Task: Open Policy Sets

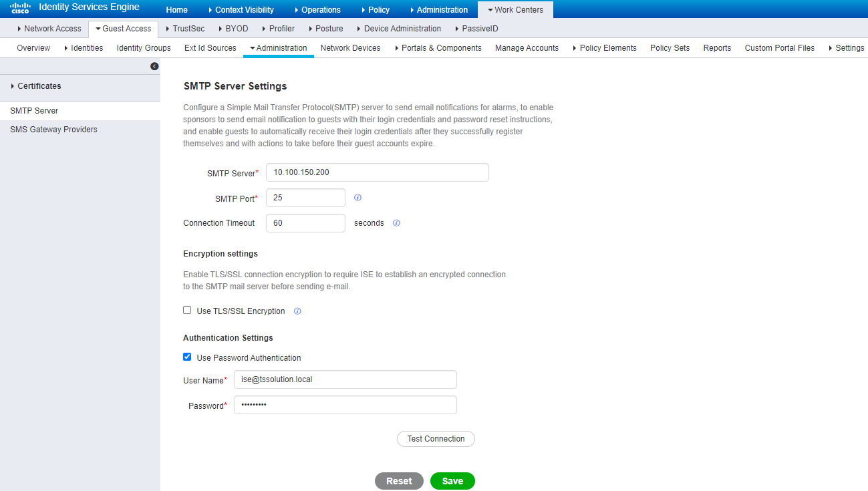Action: (x=670, y=48)
